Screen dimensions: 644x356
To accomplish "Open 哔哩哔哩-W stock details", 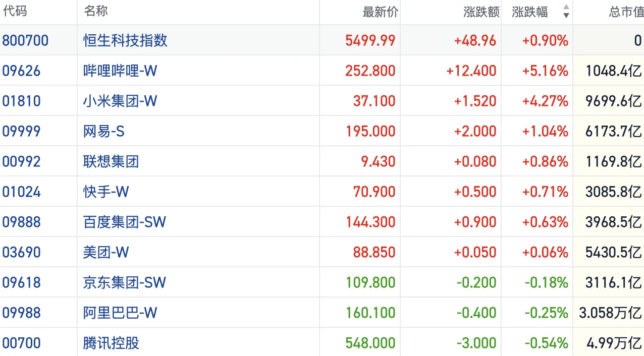I will click(120, 71).
